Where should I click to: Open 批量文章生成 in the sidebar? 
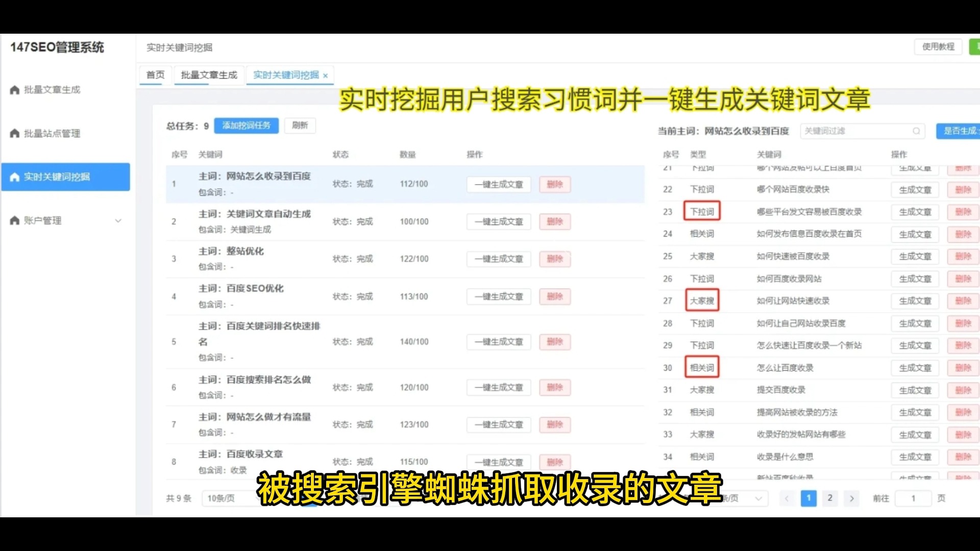[x=52, y=90]
